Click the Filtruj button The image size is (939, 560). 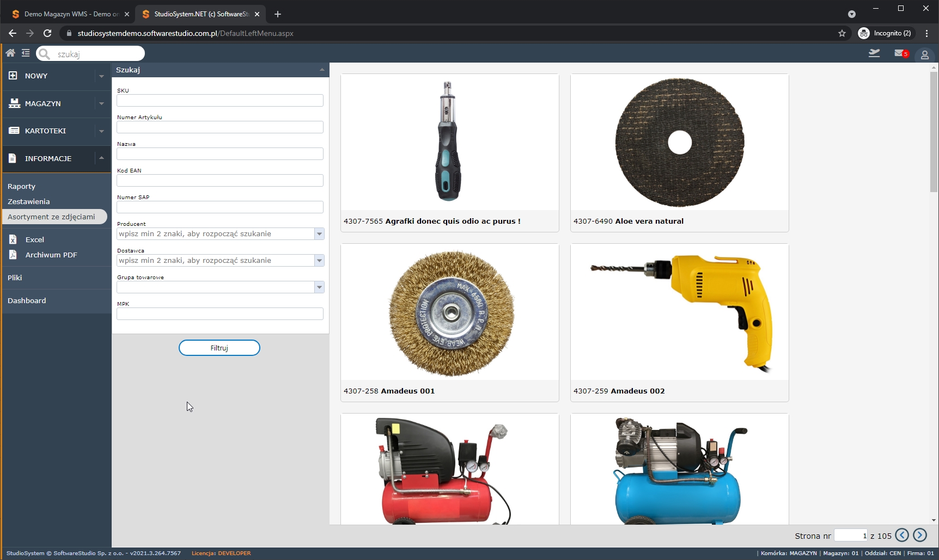219,347
